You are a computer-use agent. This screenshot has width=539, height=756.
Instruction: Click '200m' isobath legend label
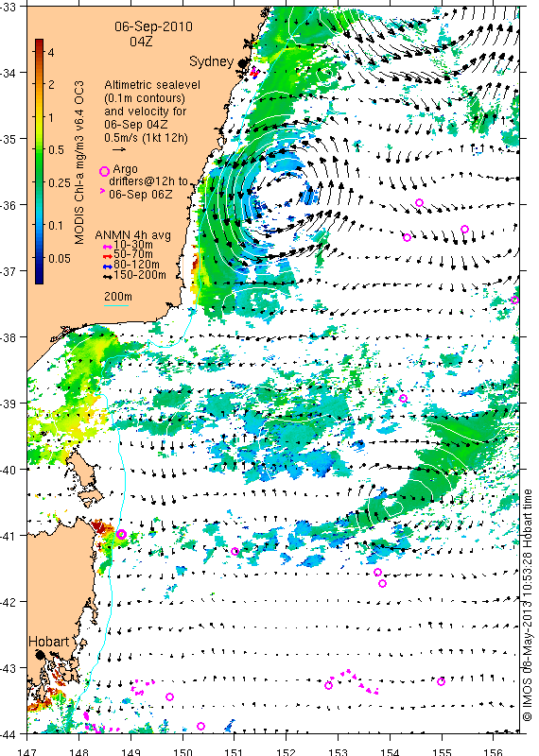pyautogui.click(x=118, y=297)
